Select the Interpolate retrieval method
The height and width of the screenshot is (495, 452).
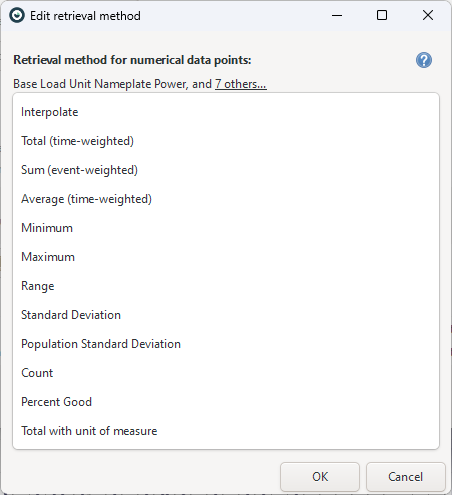click(226, 112)
